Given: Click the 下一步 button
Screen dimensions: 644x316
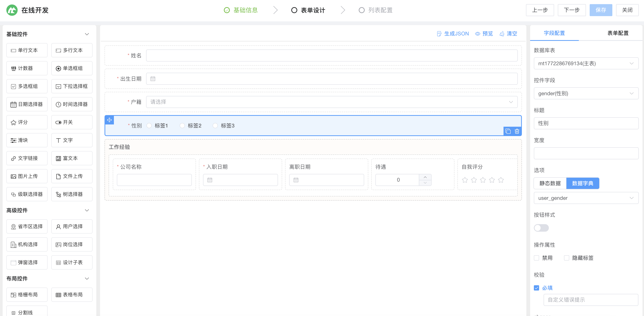Looking at the screenshot, I should tap(572, 10).
